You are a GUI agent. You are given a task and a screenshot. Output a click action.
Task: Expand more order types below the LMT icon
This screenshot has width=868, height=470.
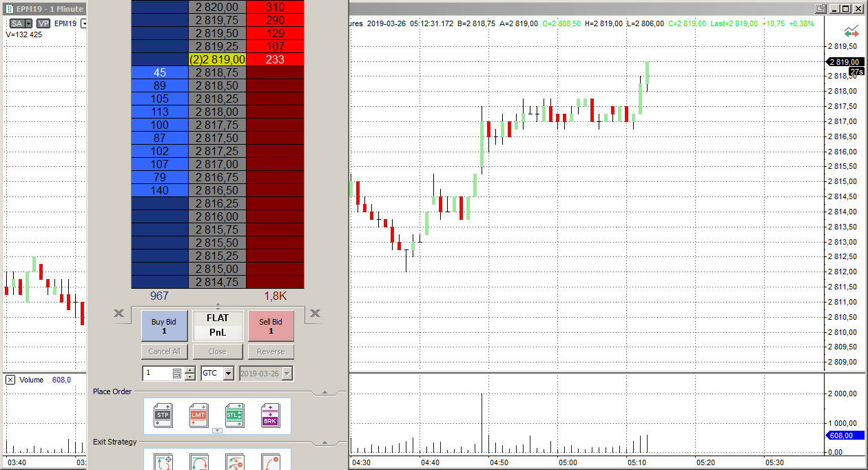217,431
